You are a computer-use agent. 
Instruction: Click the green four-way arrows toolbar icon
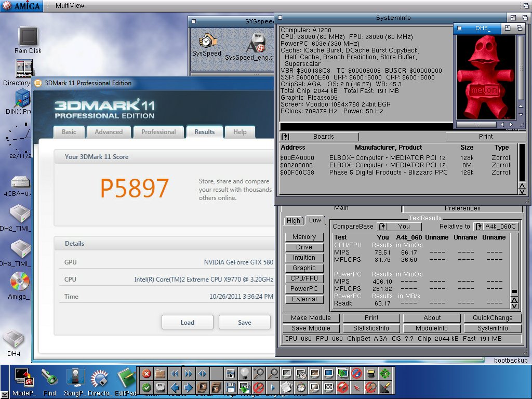pyautogui.click(x=385, y=374)
